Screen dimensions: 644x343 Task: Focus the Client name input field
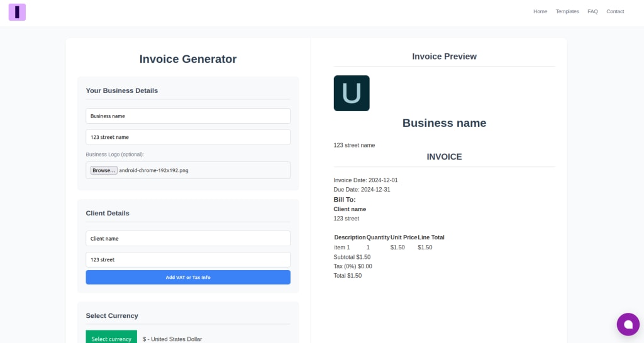coord(188,238)
